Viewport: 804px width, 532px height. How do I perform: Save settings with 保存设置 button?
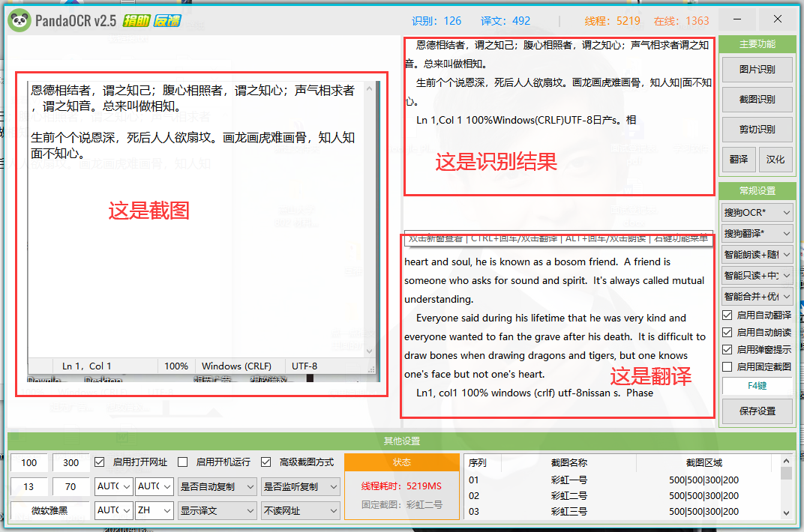coord(757,411)
